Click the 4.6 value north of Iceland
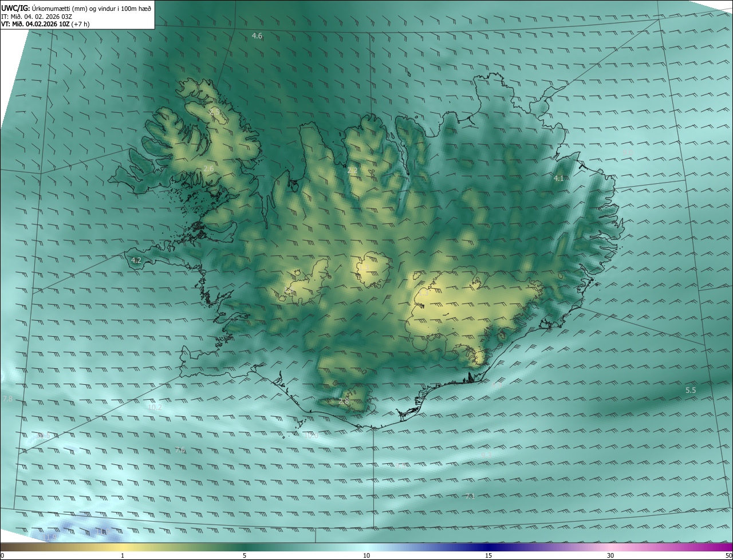 (x=257, y=36)
